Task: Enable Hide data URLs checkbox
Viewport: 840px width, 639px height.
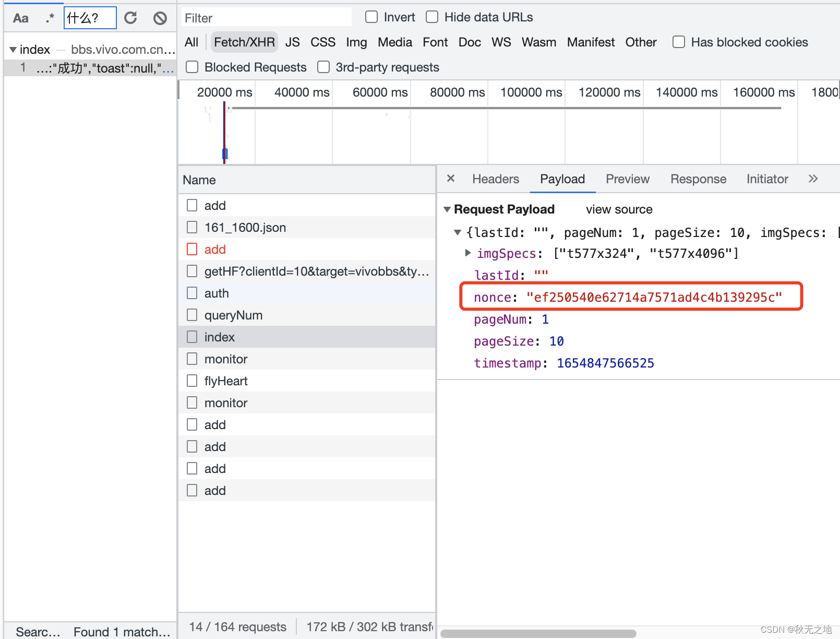Action: [x=432, y=17]
